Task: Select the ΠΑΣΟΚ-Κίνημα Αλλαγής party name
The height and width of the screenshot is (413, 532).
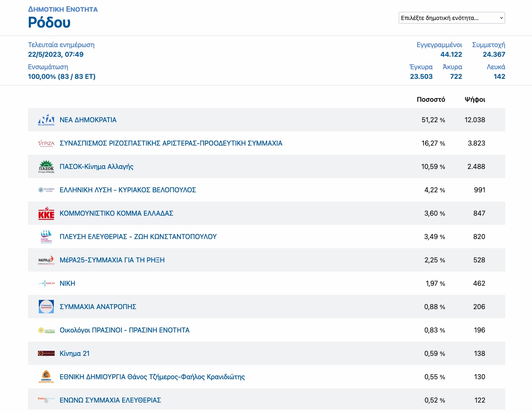Action: coord(96,166)
